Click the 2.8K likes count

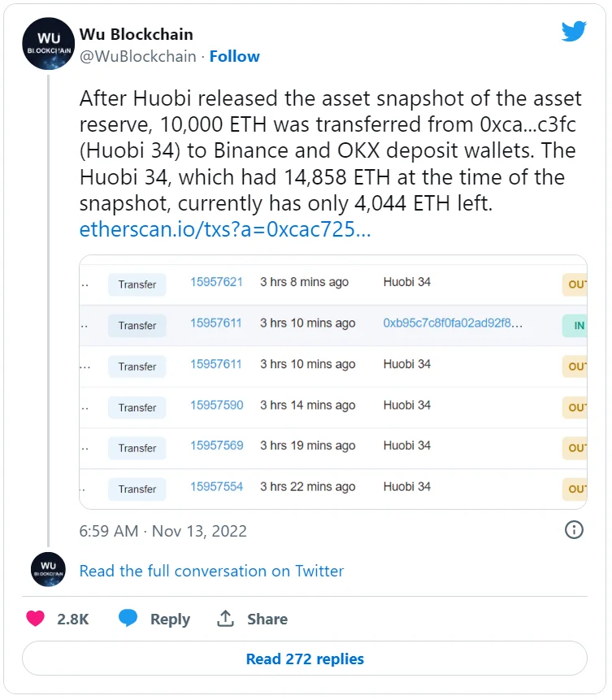tap(73, 619)
